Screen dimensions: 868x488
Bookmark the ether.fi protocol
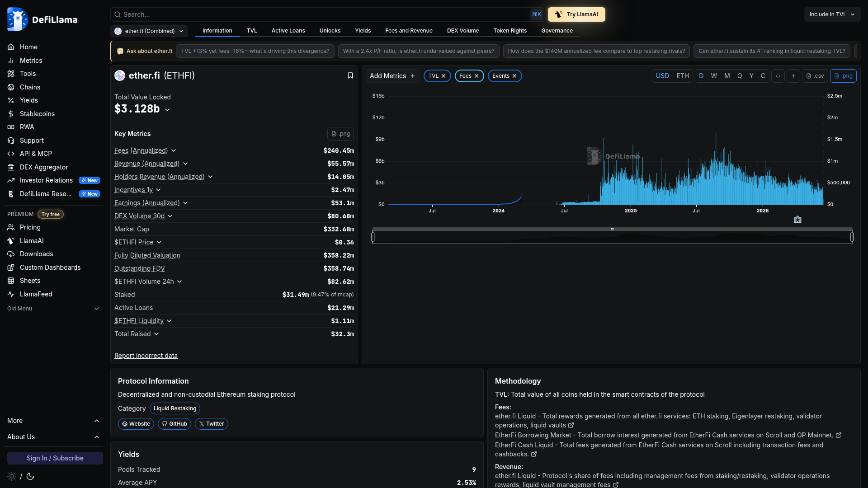click(x=350, y=75)
